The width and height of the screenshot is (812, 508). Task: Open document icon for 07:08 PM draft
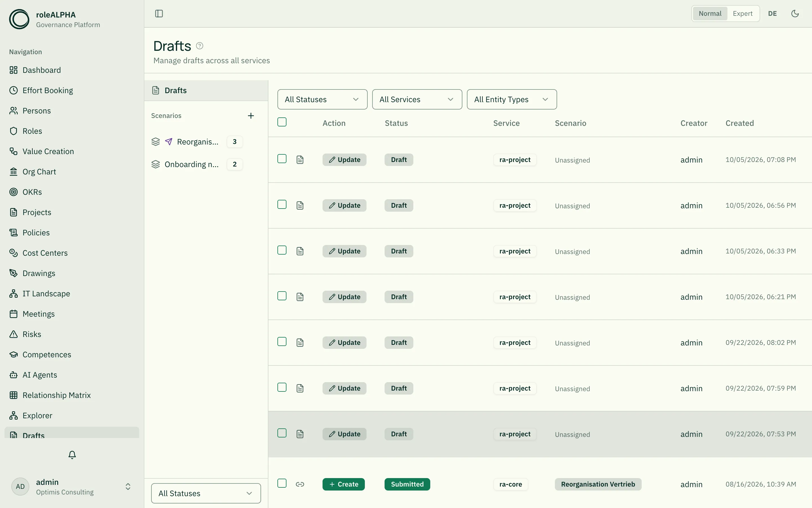click(x=300, y=159)
